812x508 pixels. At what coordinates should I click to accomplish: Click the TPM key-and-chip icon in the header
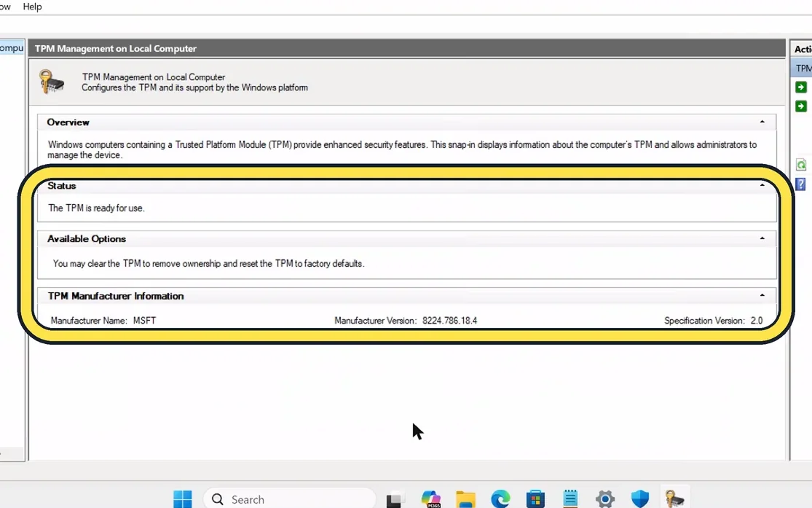51,82
